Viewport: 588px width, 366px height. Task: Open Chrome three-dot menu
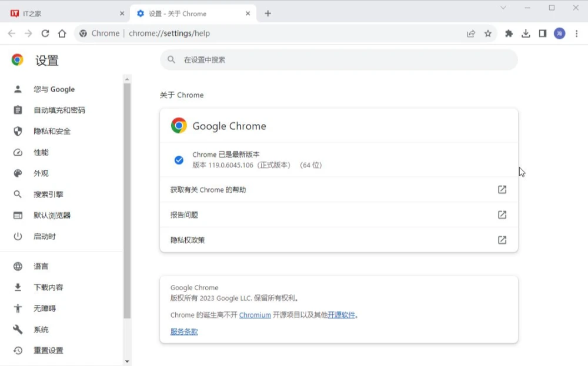[576, 33]
